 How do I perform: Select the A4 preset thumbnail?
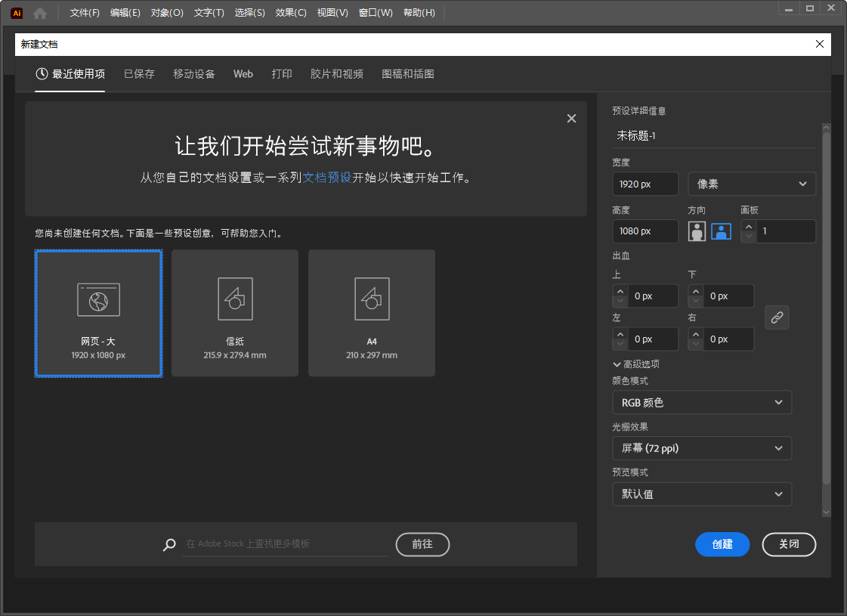point(371,313)
